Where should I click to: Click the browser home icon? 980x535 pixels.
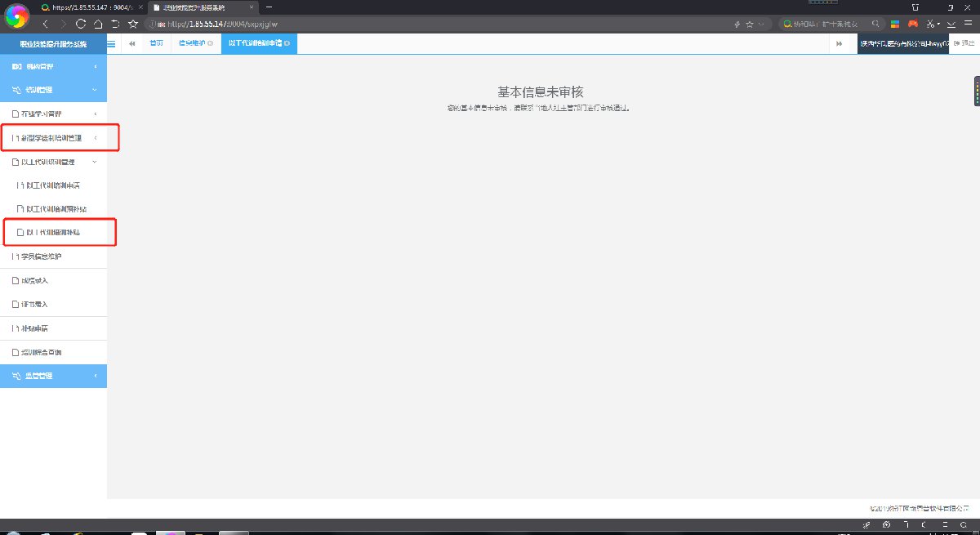point(97,24)
